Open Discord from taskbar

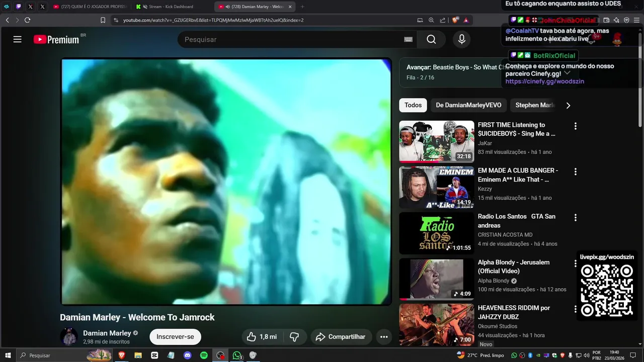pos(188,355)
